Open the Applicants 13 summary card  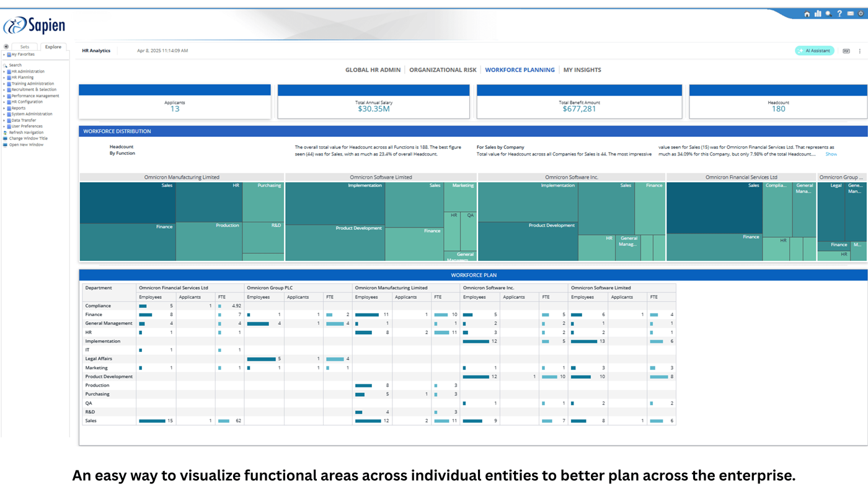click(x=175, y=102)
